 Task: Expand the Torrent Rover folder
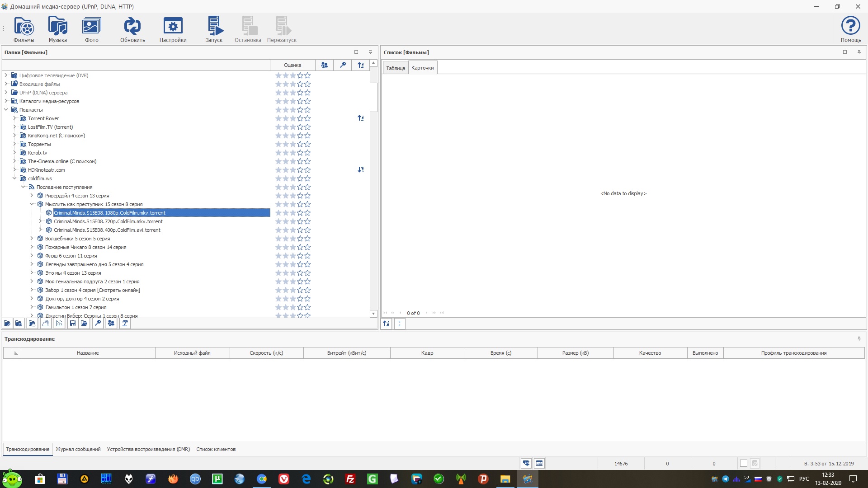tap(14, 118)
